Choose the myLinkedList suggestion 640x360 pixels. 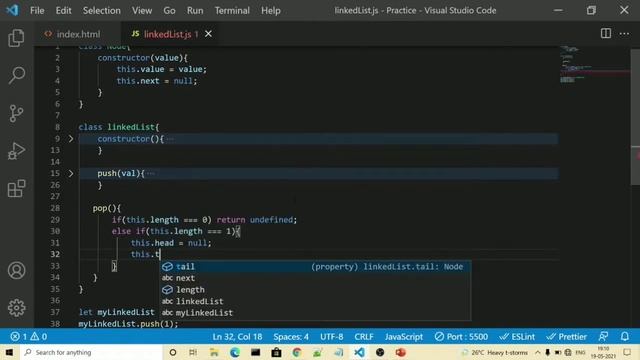point(315,313)
